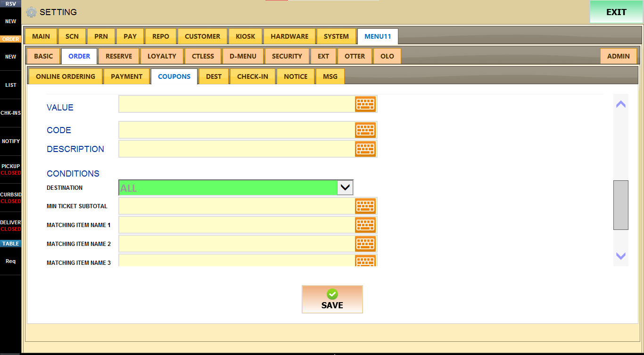Switch to the PAYMENT tab

click(126, 76)
